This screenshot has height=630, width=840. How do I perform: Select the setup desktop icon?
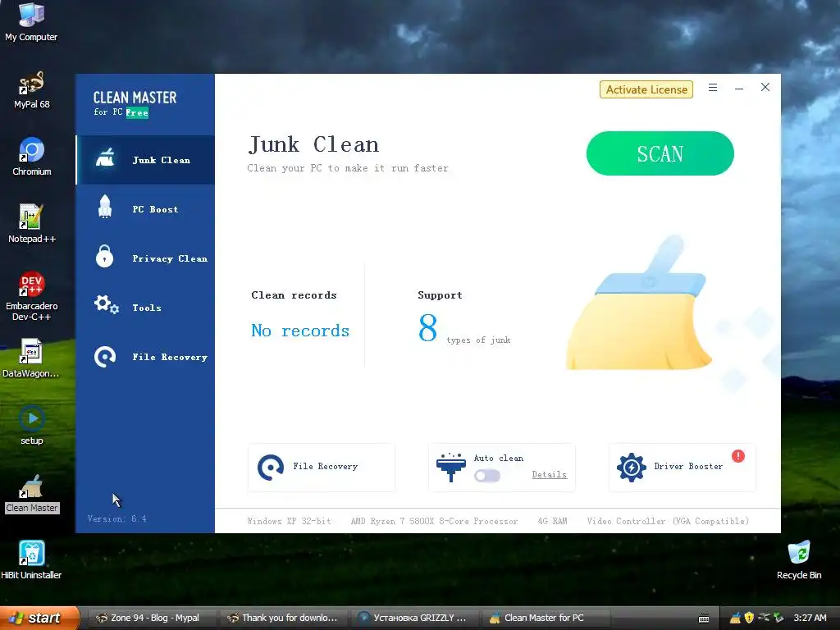[32, 426]
